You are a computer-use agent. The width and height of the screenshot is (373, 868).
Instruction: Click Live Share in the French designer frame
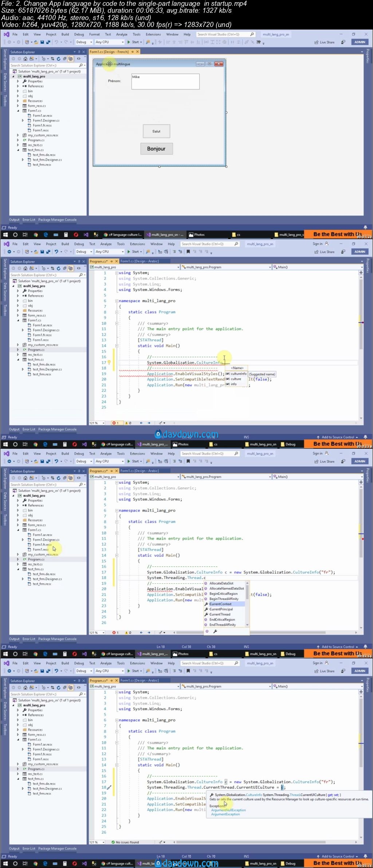[324, 42]
